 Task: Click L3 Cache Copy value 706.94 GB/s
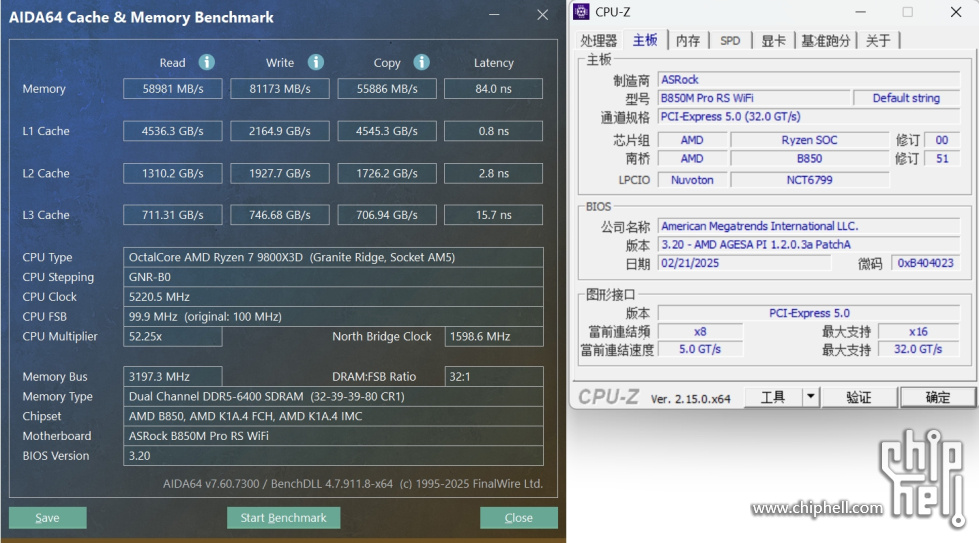[x=387, y=215]
